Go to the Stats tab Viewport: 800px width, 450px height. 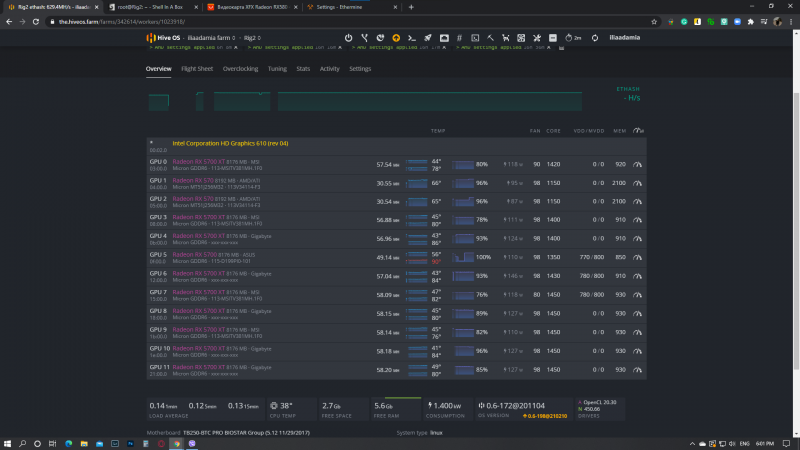point(303,69)
